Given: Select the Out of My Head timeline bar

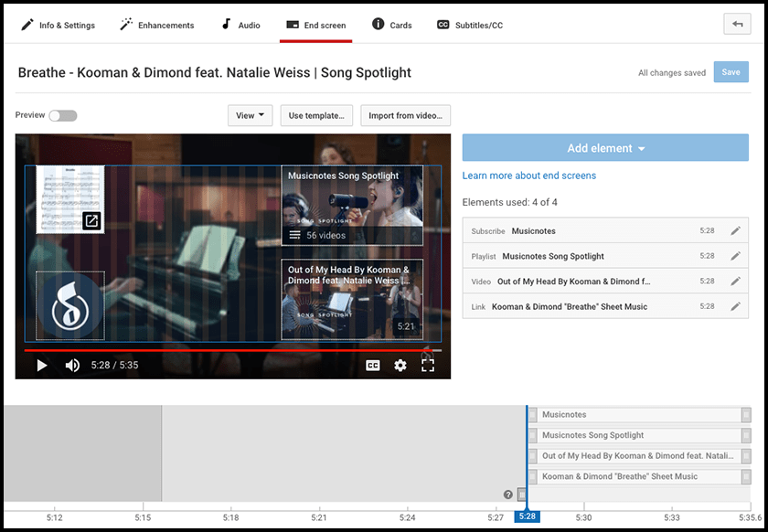Looking at the screenshot, I should pos(639,455).
